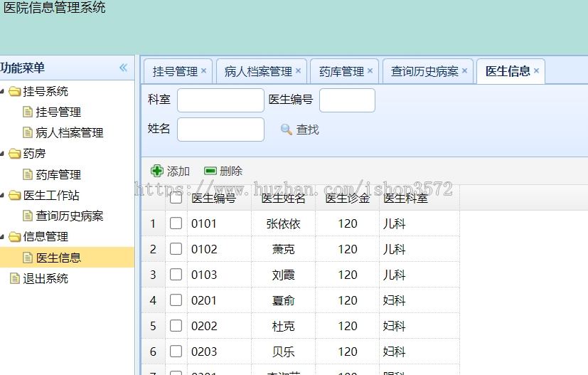Screen dimensions: 588x375
Task: Collapse the 医生工作站 tree node arrow
Action: click(x=2, y=195)
